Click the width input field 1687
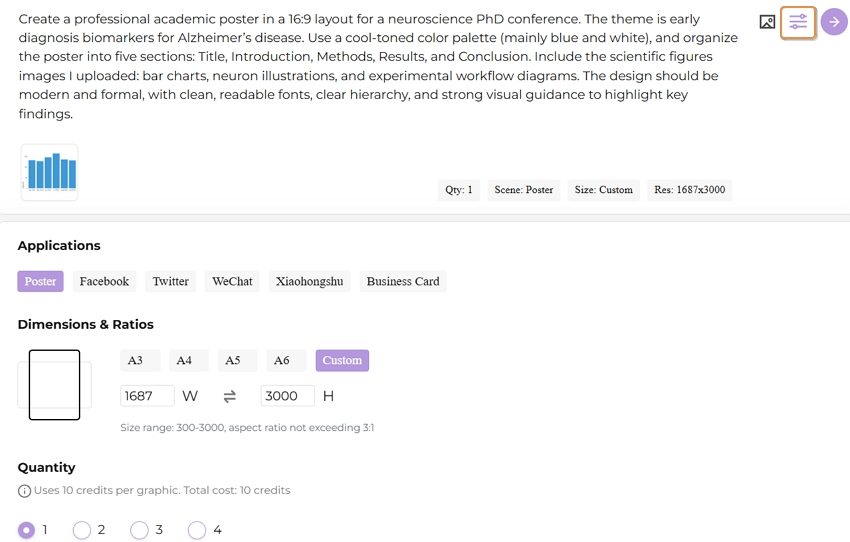 pos(147,396)
